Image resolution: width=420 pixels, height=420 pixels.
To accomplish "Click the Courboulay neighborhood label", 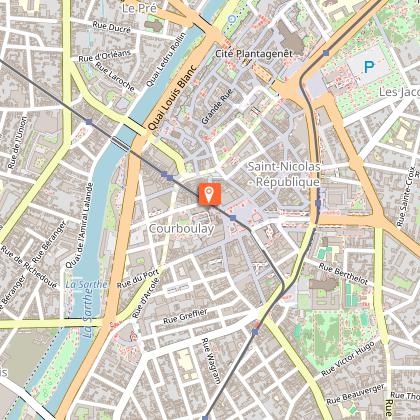I will (x=182, y=229).
